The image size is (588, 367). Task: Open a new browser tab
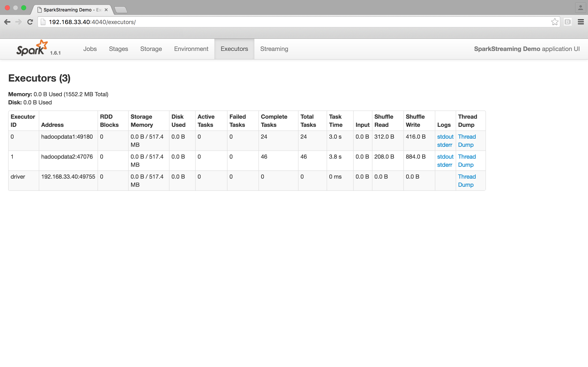coord(121,10)
